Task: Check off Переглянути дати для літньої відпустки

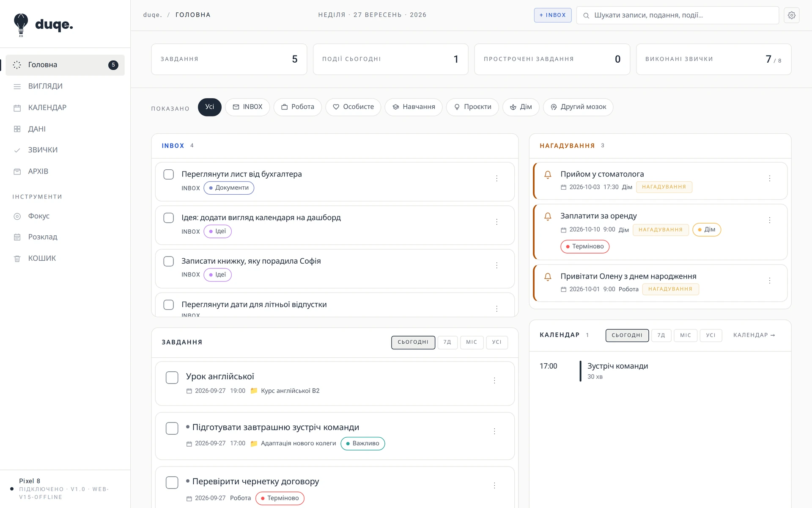Action: 169,305
